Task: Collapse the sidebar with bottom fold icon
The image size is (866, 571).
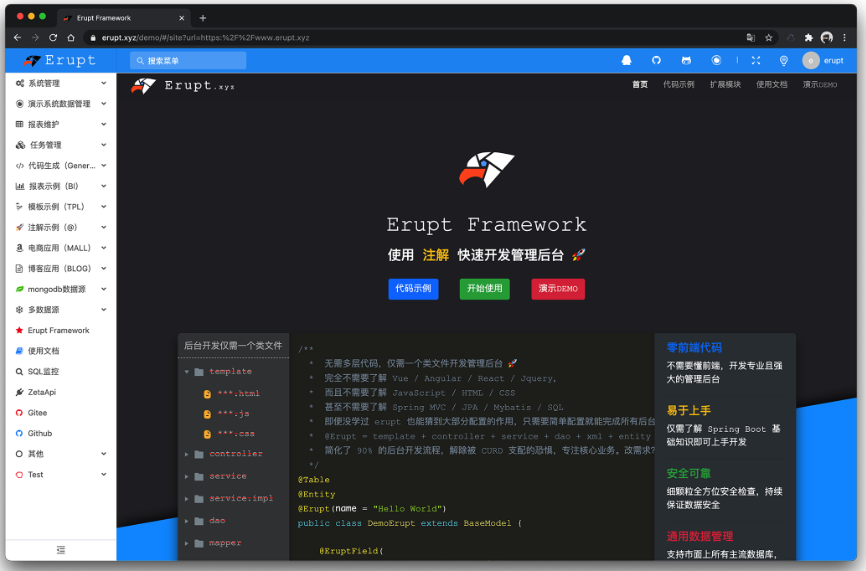Action: pos(61,550)
